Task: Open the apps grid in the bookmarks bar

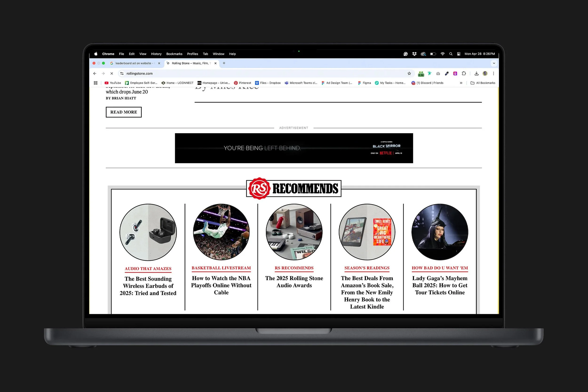Action: pyautogui.click(x=95, y=83)
